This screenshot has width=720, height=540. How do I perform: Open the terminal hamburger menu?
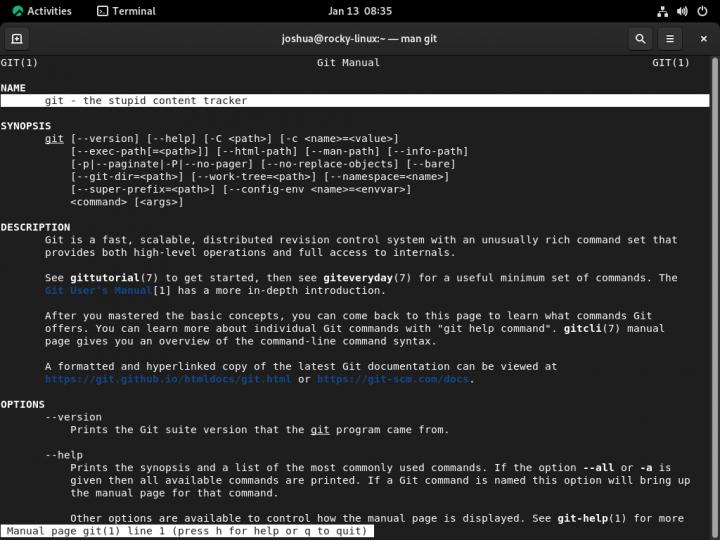(x=670, y=39)
